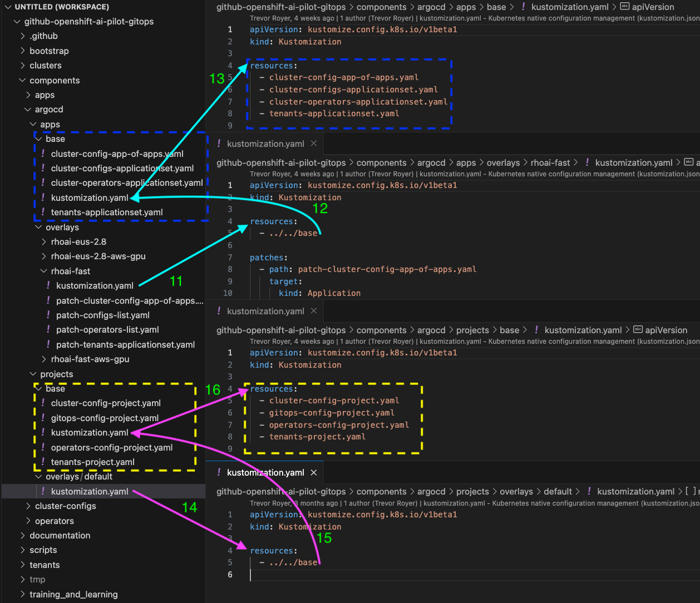
Task: Open cluster-operators-applicationset.yaml in the explorer
Action: click(127, 182)
